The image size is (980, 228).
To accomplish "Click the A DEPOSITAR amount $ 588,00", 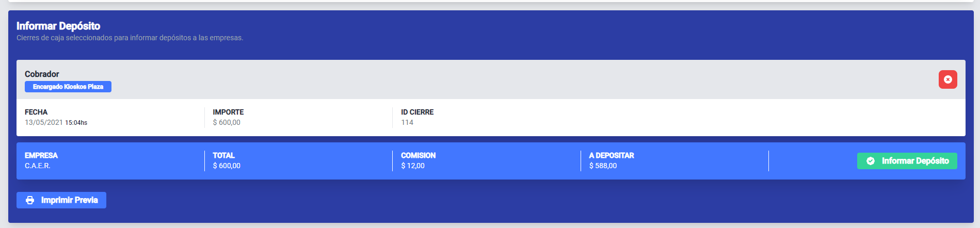I will click(x=603, y=166).
